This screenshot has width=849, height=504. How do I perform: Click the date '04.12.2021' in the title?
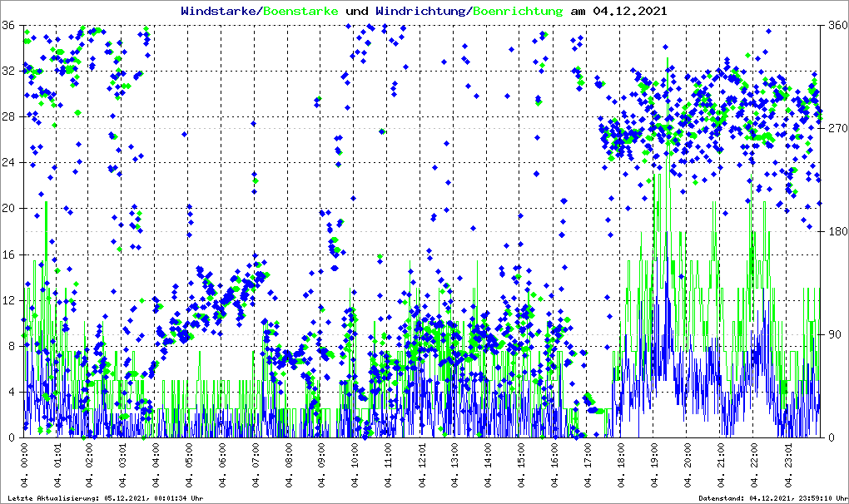[x=630, y=11]
